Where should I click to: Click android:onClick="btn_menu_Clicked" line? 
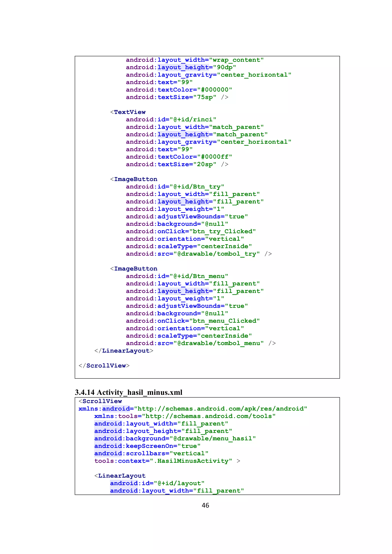coord(193,321)
